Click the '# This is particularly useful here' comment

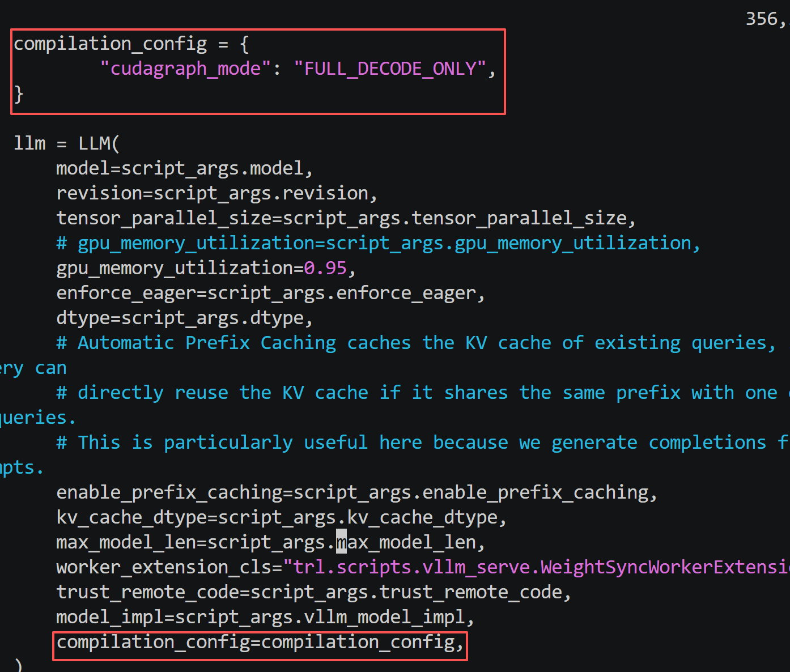422,443
